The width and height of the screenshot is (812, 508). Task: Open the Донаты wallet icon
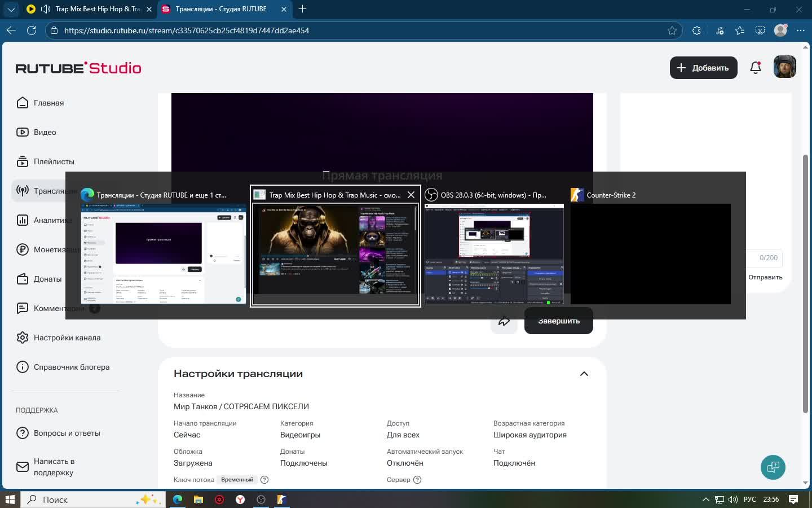click(23, 279)
